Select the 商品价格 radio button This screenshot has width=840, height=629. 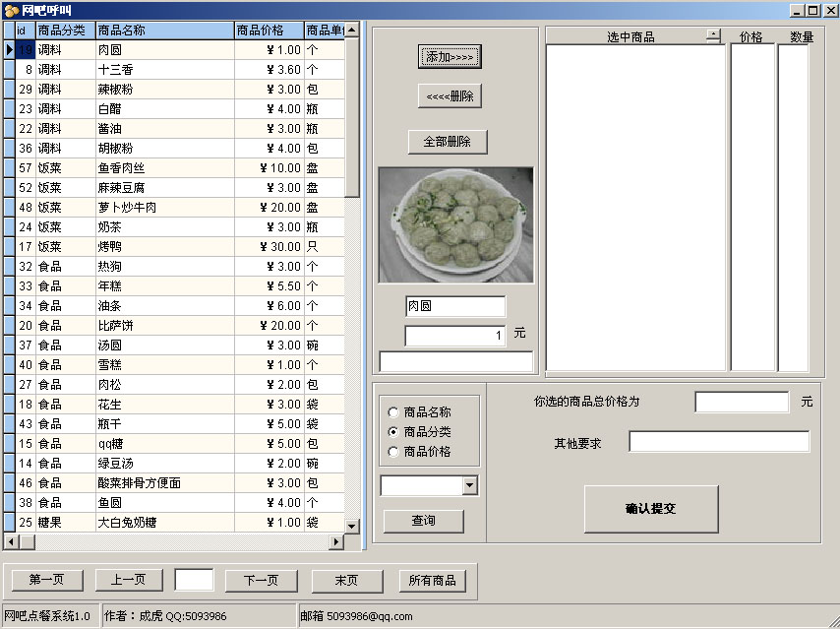394,452
